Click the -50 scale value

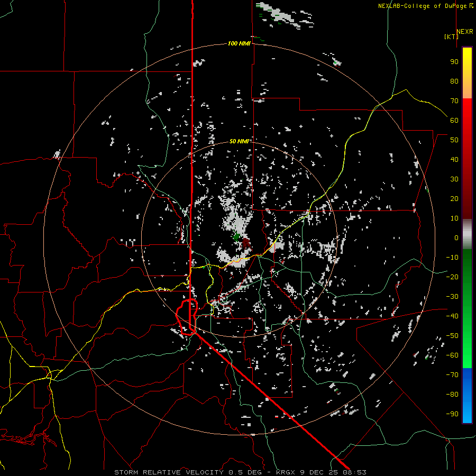pyautogui.click(x=452, y=336)
